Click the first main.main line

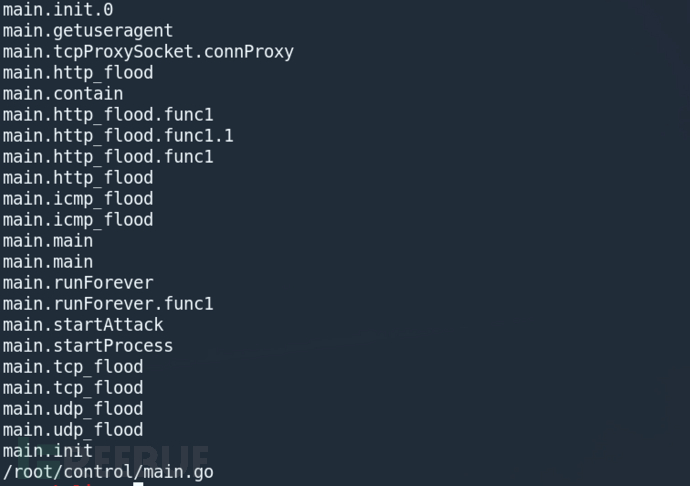[47, 240]
